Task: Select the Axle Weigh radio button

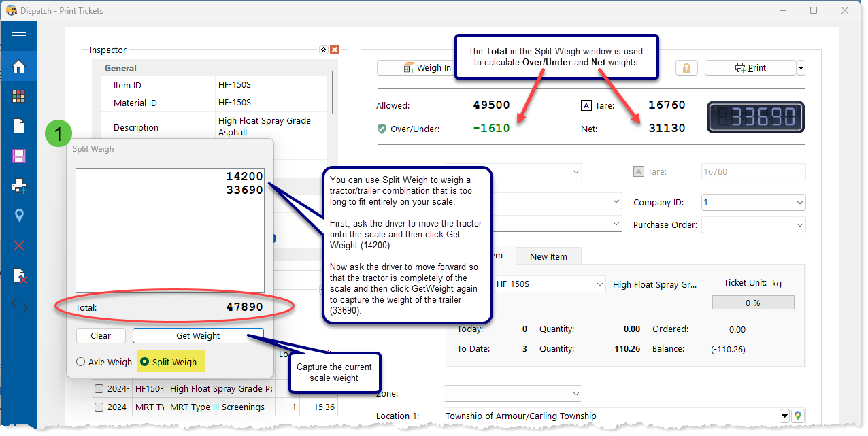Action: pos(81,362)
